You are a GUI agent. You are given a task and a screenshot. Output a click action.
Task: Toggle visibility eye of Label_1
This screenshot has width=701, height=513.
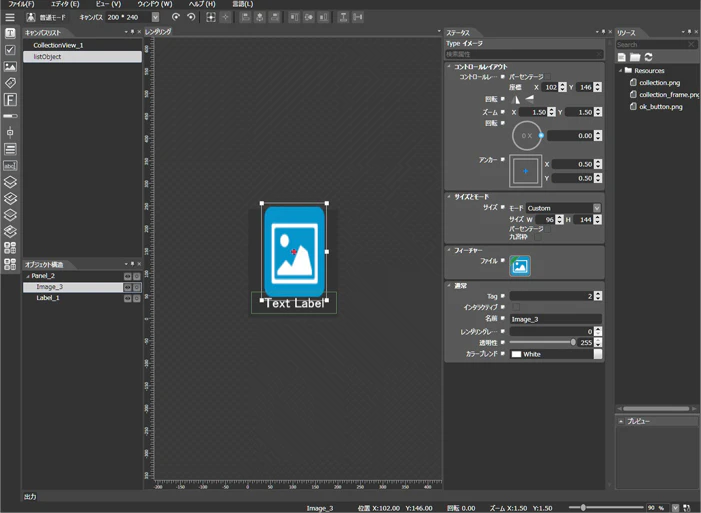tap(127, 298)
